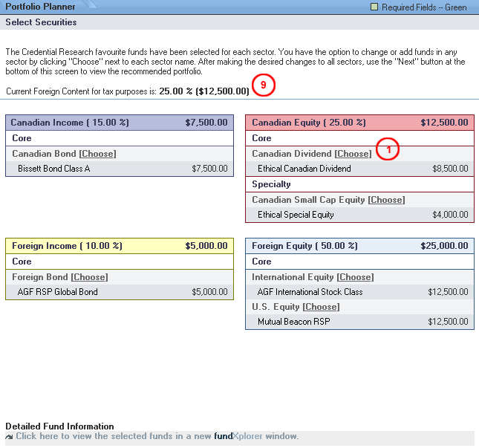Select Choose next to Foreign Bond
Viewport: 479px width, 448px height.
tap(89, 277)
